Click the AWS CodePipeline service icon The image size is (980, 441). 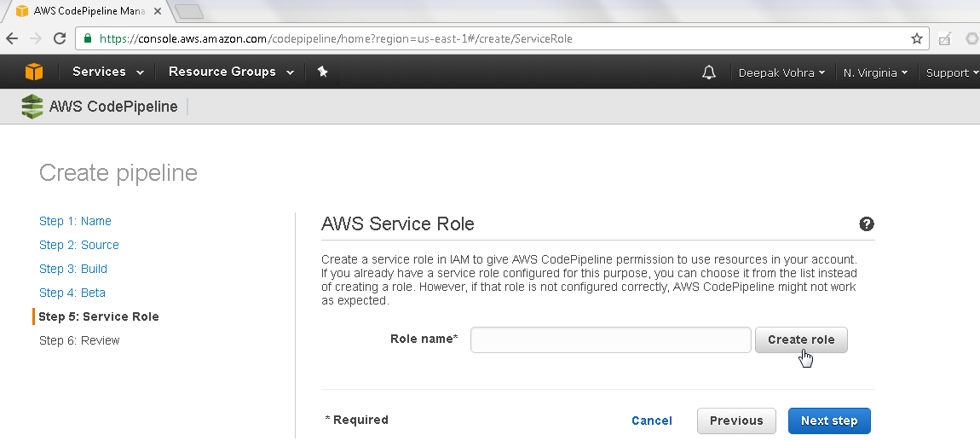point(32,107)
